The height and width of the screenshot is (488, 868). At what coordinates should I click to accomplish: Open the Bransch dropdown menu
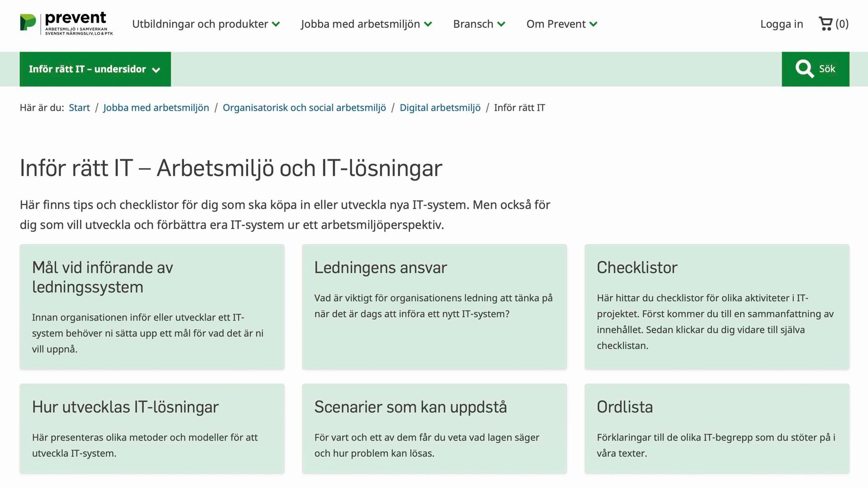[479, 24]
